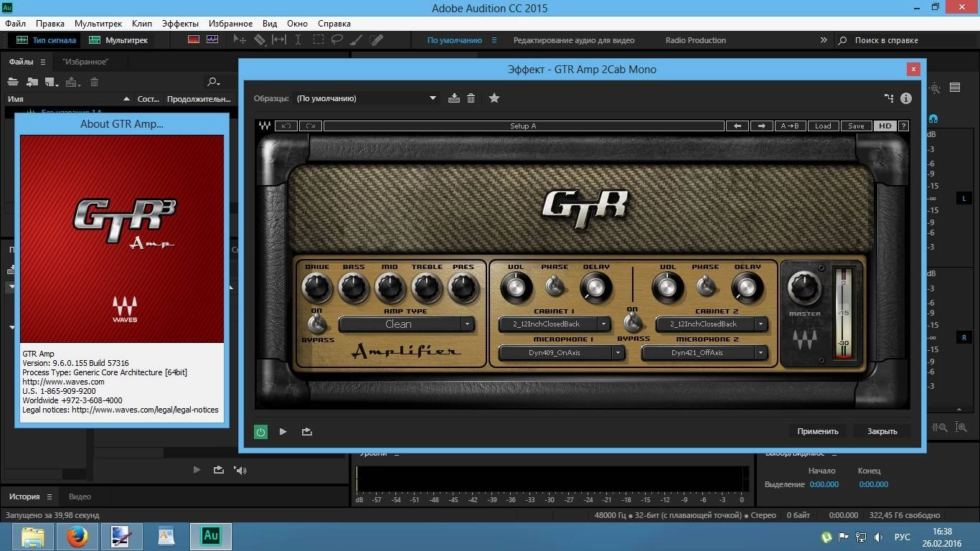
Task: Show effect info icon
Action: pos(906,98)
